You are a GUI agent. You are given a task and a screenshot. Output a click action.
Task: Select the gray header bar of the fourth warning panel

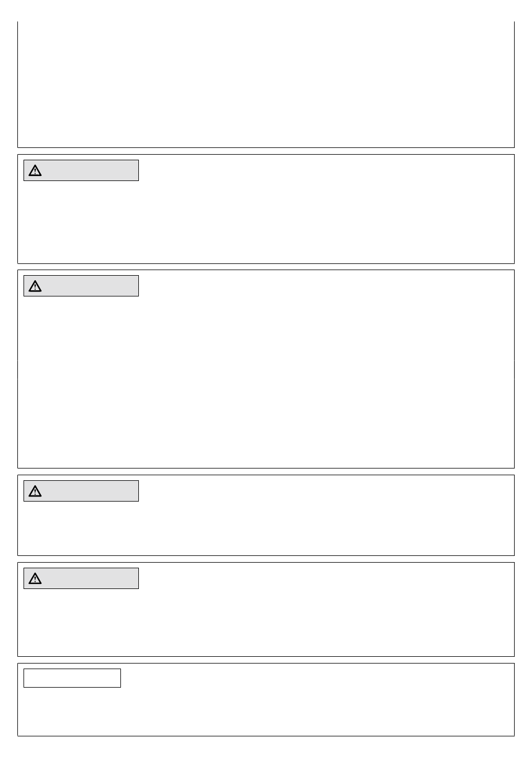tap(81, 578)
